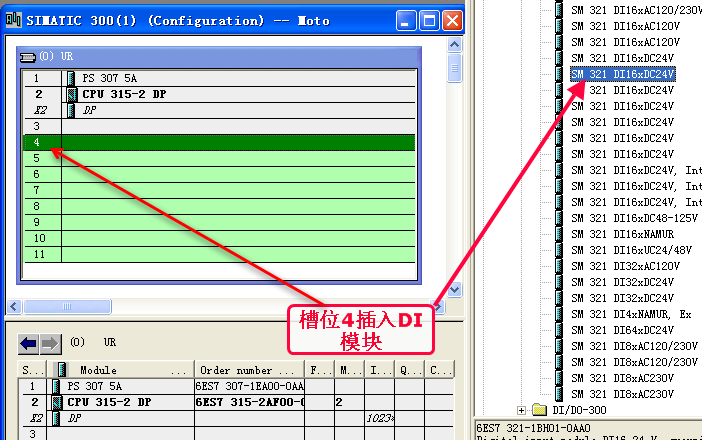Go back with the blue left arrow
The height and width of the screenshot is (440, 702).
(28, 344)
